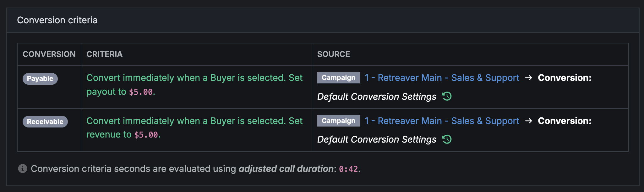Click the history icon in the Payable row
This screenshot has height=192, width=644.
coord(447,96)
